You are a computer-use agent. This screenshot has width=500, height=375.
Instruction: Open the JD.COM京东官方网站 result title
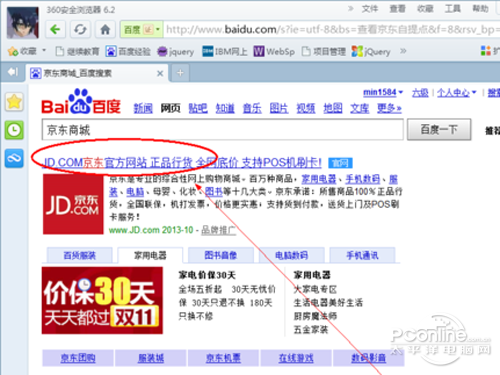[x=183, y=162]
